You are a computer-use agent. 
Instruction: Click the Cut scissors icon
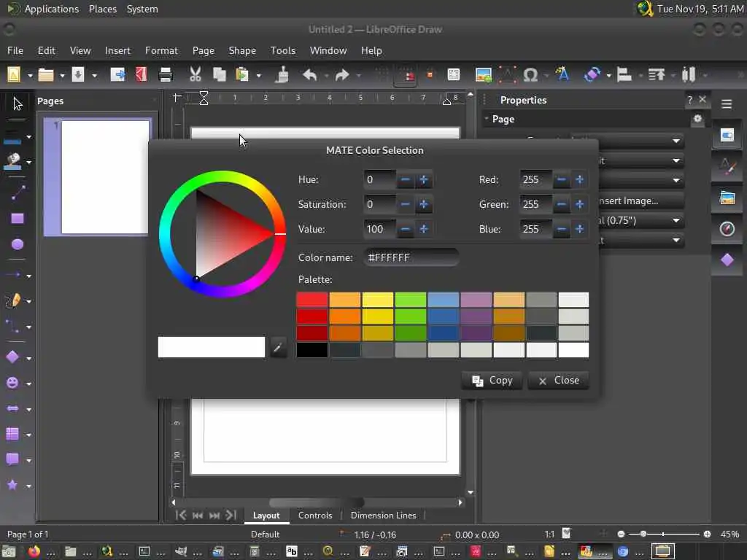[x=195, y=75]
